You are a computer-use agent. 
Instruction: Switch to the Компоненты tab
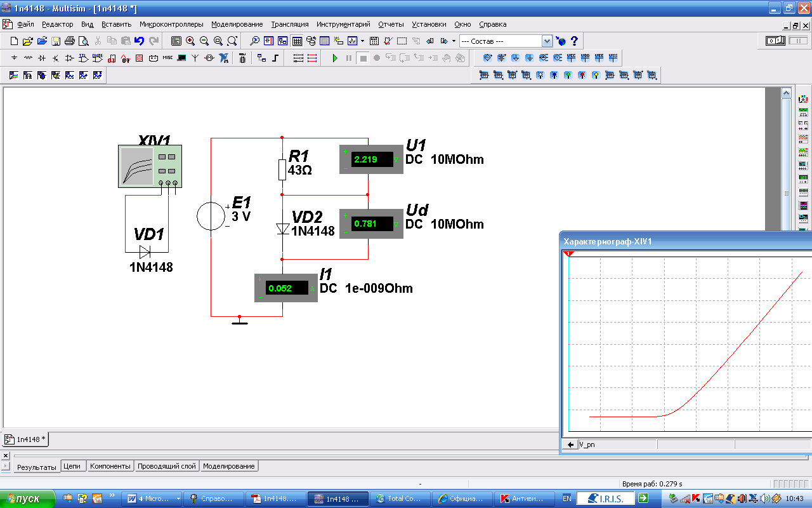click(110, 466)
